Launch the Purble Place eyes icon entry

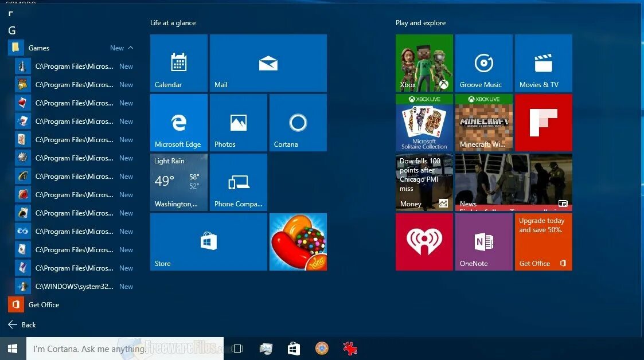click(x=75, y=231)
